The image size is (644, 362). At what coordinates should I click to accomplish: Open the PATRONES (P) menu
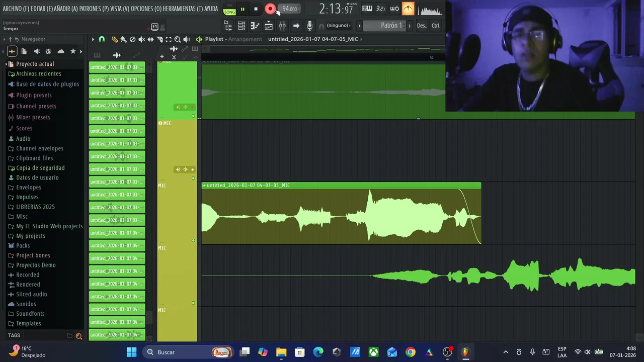pos(94,9)
